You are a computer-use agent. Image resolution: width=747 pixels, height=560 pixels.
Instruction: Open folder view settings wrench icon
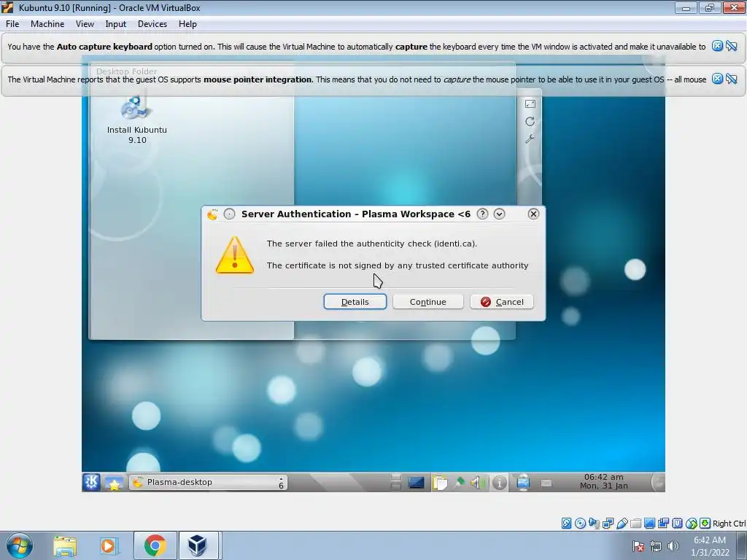(x=530, y=139)
